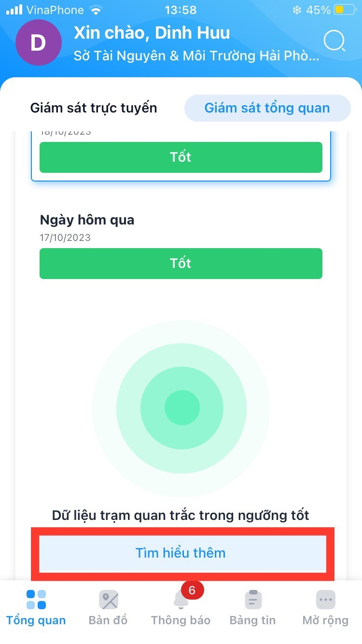Tap the Xin chào, Dinh Huu greeting
The width and height of the screenshot is (362, 644).
[x=152, y=33]
